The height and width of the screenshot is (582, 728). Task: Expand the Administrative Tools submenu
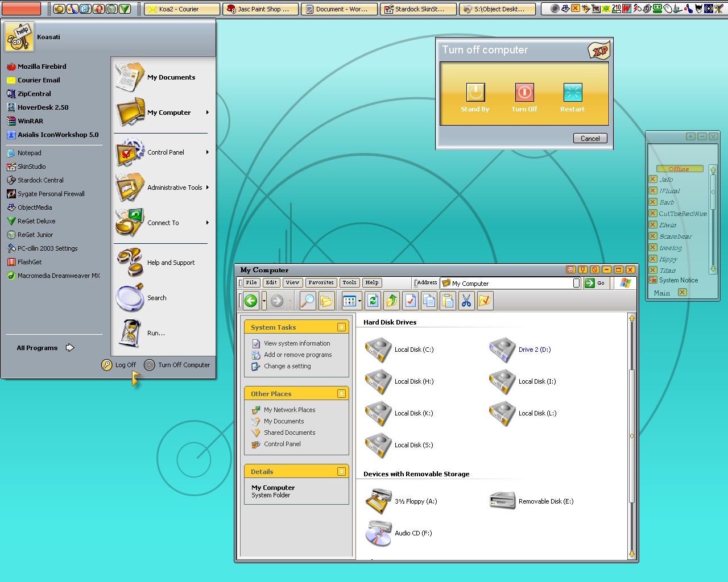pos(208,188)
